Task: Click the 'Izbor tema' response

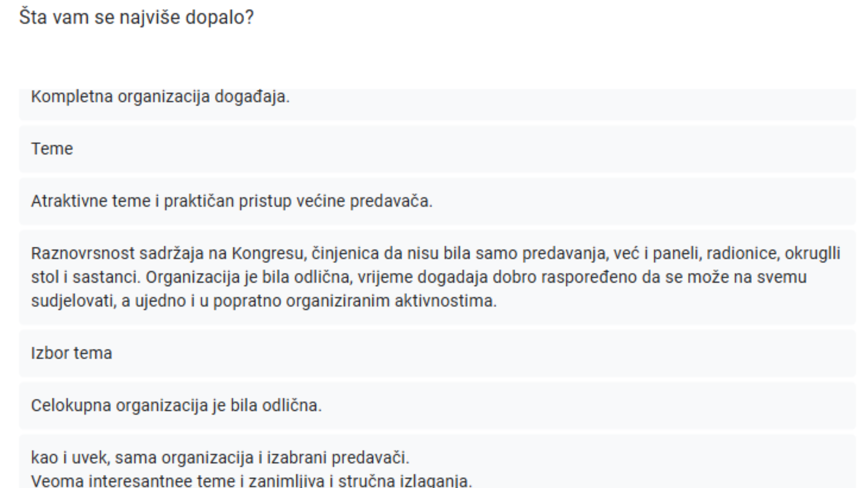Action: point(71,353)
